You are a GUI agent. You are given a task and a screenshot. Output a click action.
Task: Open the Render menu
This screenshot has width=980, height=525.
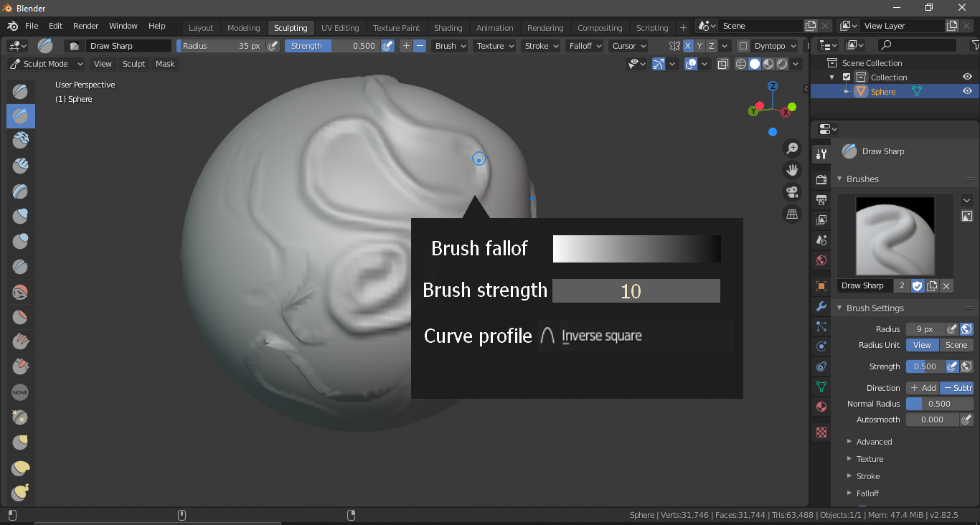point(85,26)
